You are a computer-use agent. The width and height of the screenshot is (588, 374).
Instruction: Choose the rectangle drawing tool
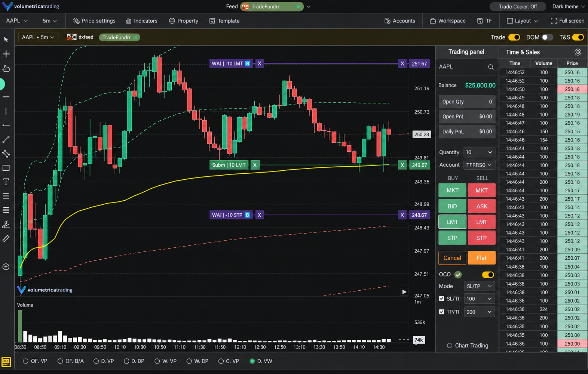(6, 168)
